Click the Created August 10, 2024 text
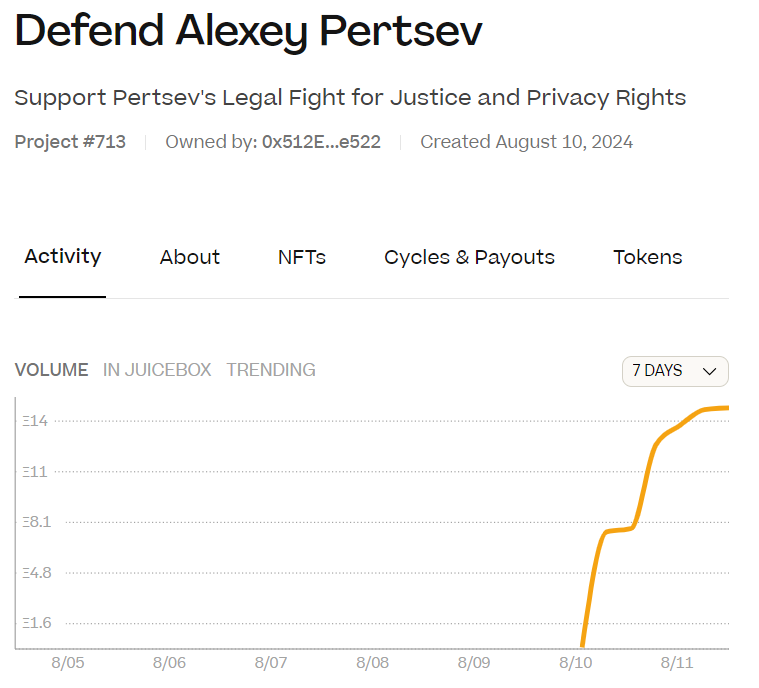The image size is (759, 688). tap(526, 142)
